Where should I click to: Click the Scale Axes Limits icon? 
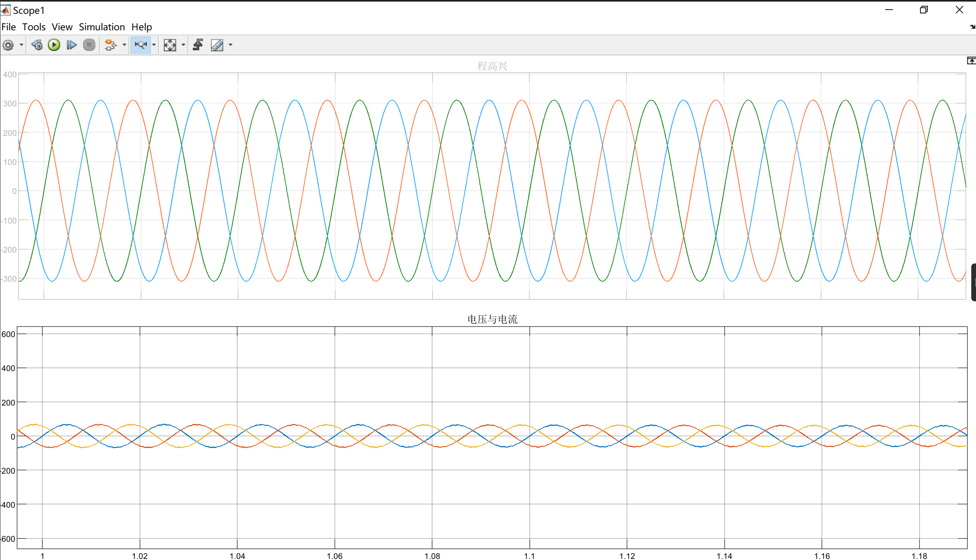click(170, 45)
